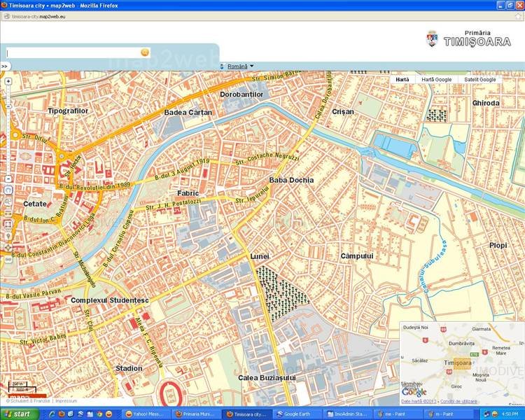Click the Primăria Timișoara logo
This screenshot has height=420, width=525.
(x=469, y=38)
